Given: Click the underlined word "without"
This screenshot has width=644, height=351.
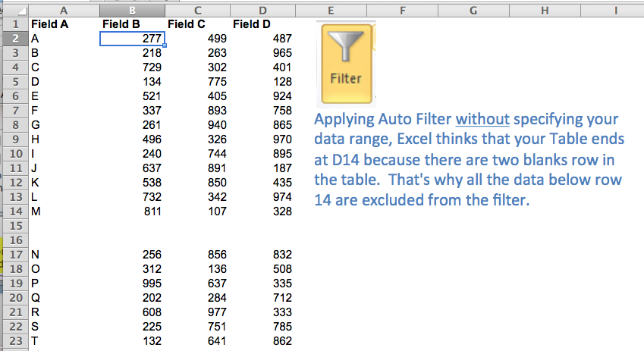Looking at the screenshot, I should (482, 121).
